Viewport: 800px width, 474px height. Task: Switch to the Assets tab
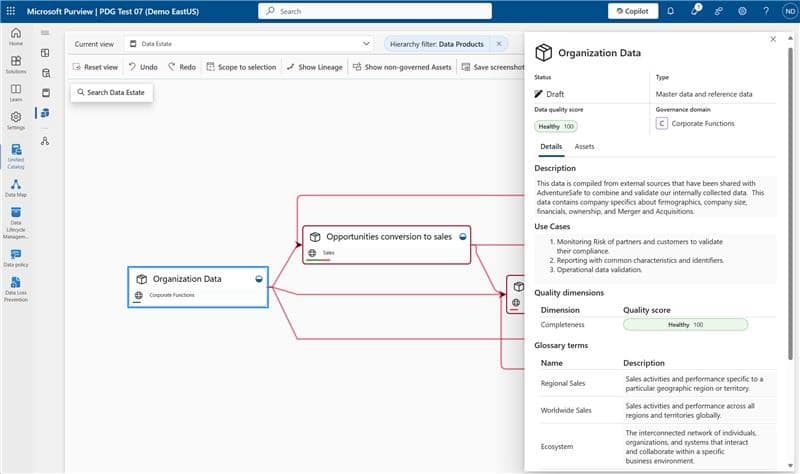coord(584,146)
